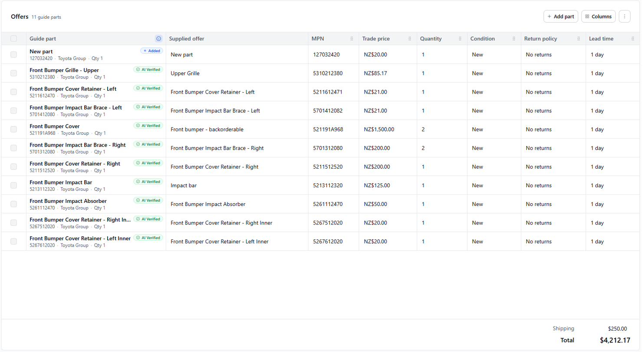
Task: Click the MPN column drag handle
Action: (352, 39)
